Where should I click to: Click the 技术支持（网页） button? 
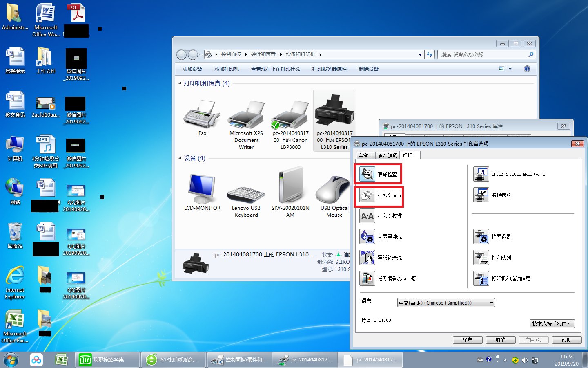click(x=552, y=323)
